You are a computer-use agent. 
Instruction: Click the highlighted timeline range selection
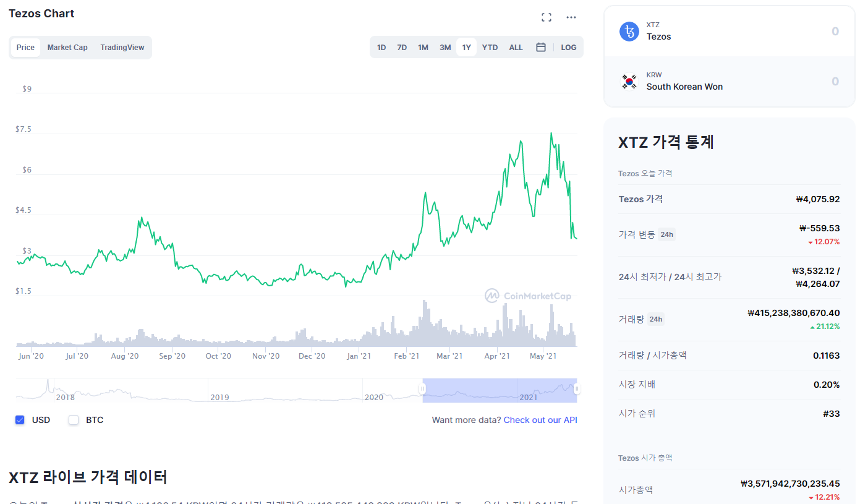tap(500, 390)
